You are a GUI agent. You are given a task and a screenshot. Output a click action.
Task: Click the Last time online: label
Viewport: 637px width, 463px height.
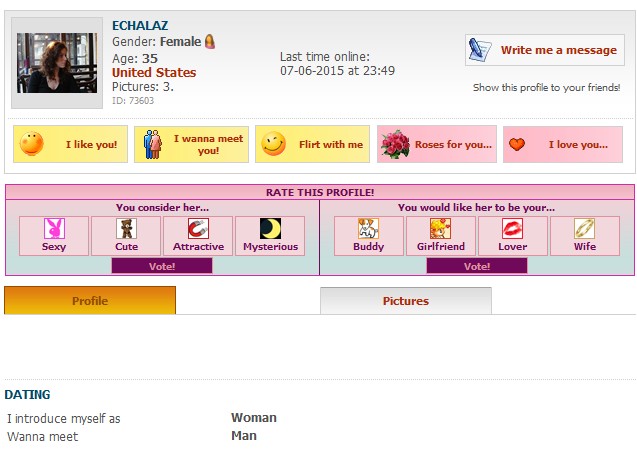click(x=325, y=56)
